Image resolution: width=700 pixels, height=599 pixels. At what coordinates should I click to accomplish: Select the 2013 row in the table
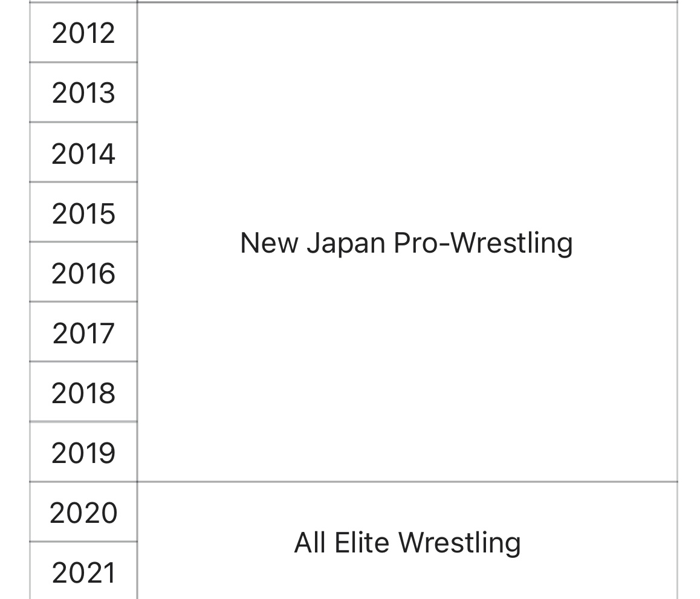point(83,93)
